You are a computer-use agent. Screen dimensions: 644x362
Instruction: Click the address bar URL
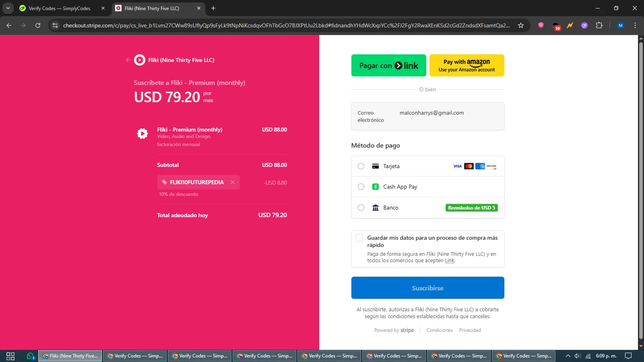286,25
